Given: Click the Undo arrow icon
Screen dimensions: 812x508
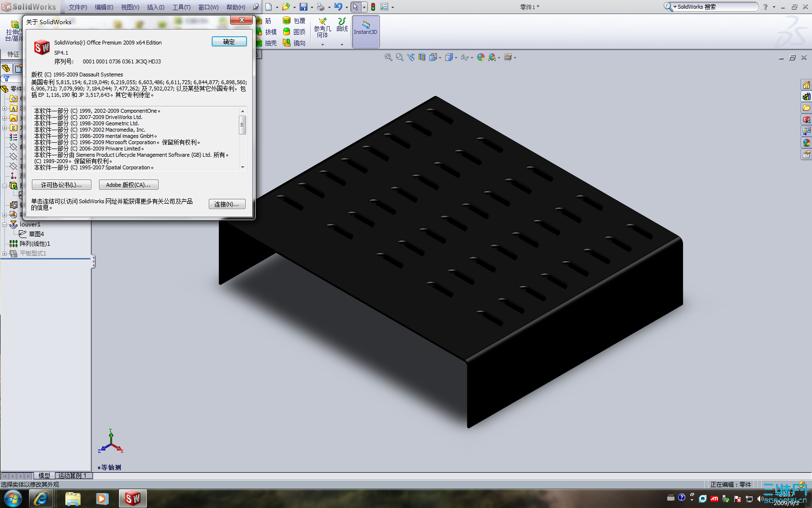Looking at the screenshot, I should [338, 7].
